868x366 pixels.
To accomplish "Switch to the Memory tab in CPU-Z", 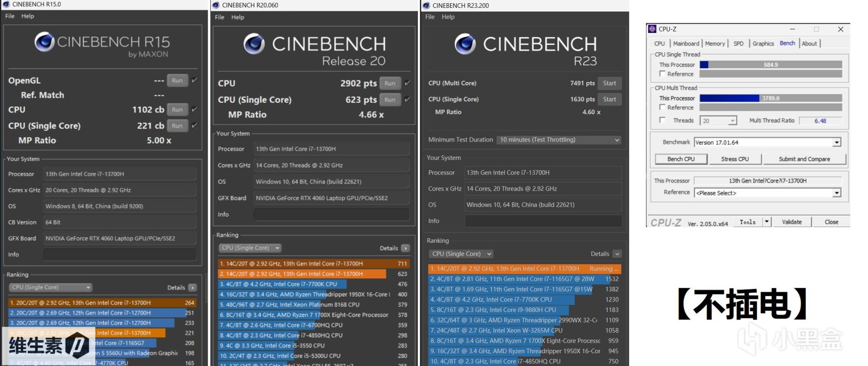I will 715,44.
